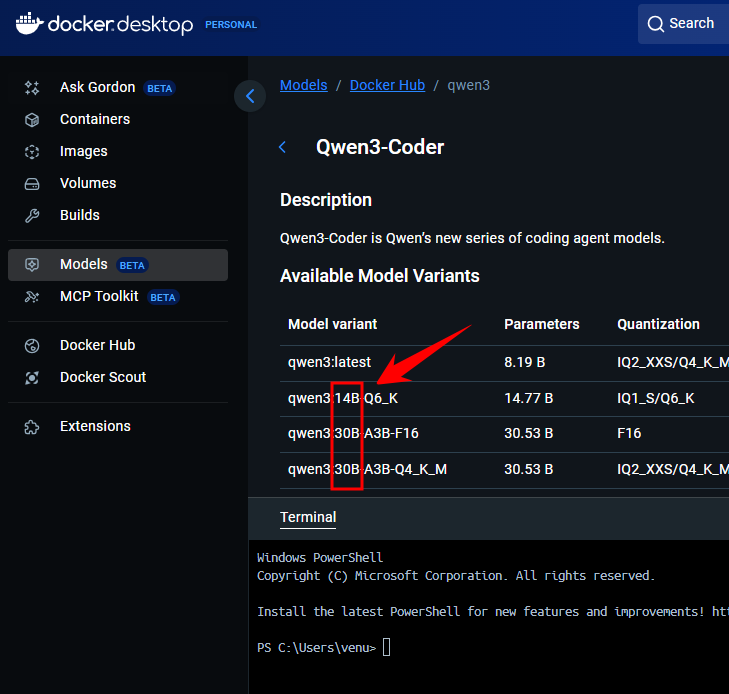Open Containers in sidebar
The image size is (729, 694).
coord(118,119)
